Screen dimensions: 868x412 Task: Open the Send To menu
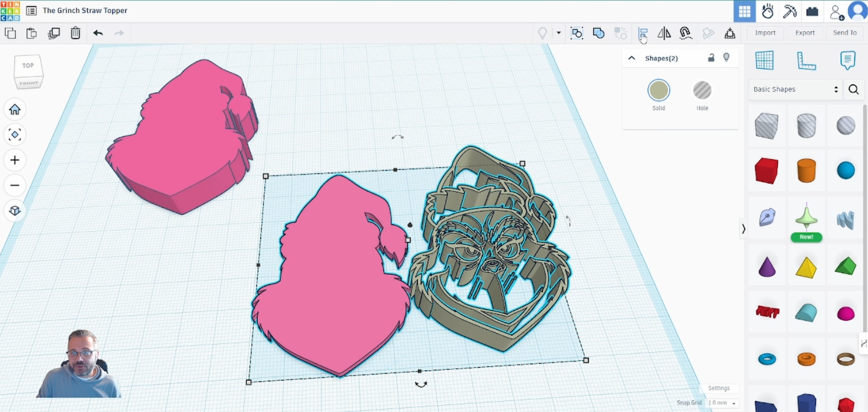coord(844,32)
